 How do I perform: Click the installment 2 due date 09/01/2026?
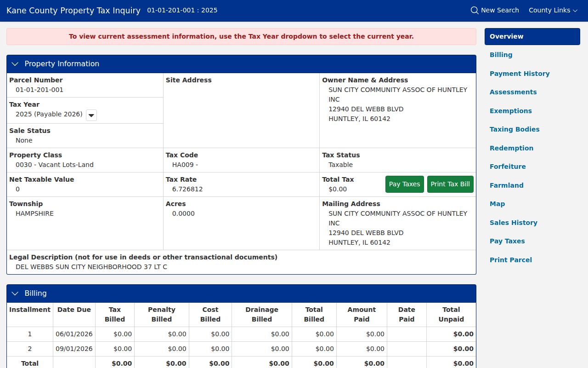click(x=74, y=349)
